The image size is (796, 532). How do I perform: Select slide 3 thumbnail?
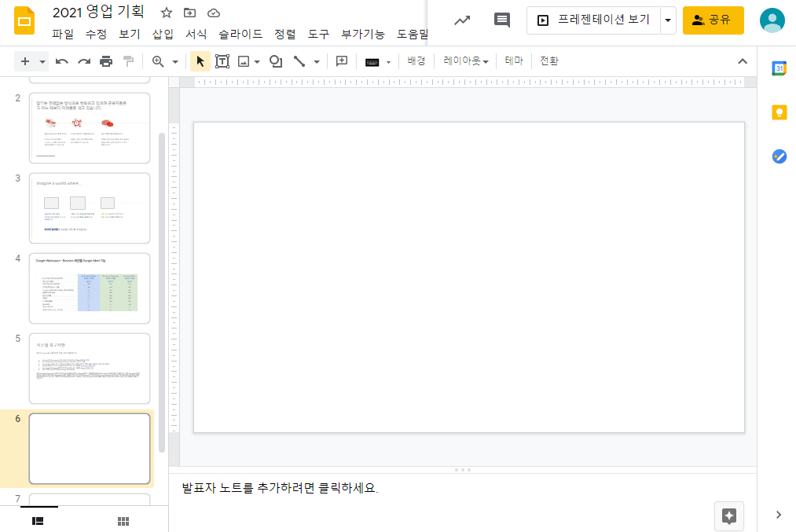[x=90, y=208]
